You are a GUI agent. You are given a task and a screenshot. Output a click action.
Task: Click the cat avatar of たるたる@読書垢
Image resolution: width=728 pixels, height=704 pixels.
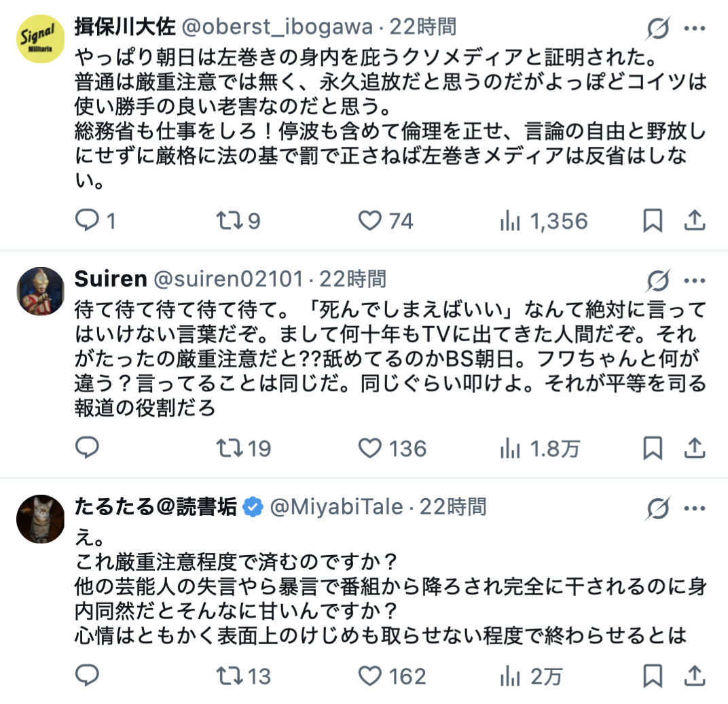pyautogui.click(x=40, y=518)
